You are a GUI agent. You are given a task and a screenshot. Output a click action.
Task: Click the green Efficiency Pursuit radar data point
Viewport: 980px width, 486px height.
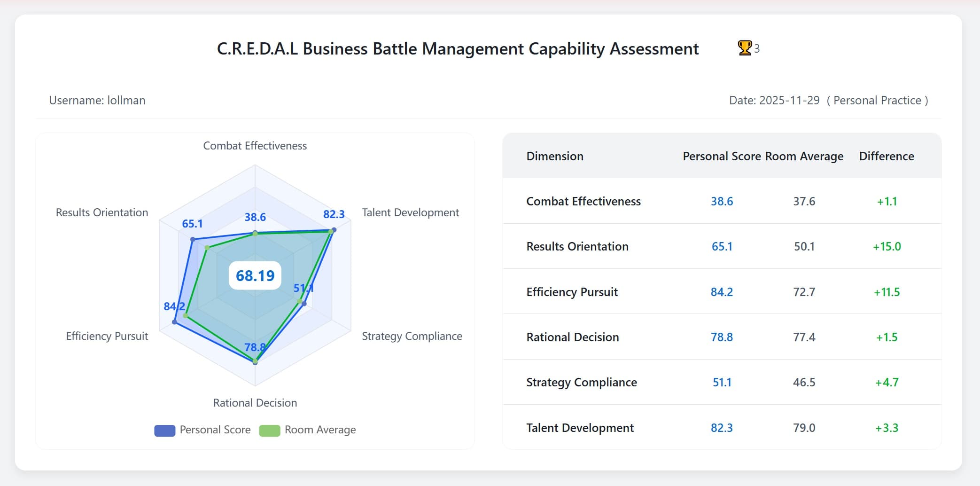[x=186, y=316]
